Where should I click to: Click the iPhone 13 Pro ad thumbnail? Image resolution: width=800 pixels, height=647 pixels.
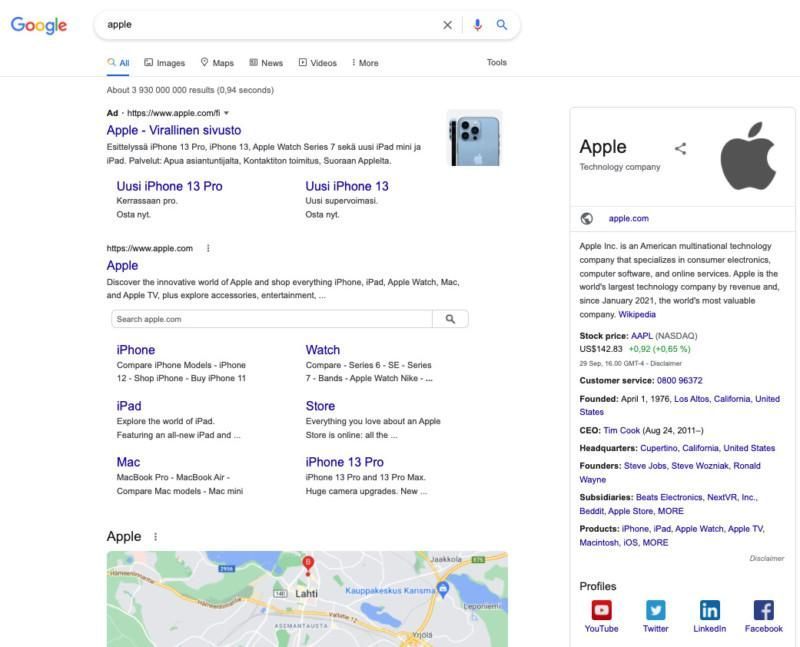pyautogui.click(x=474, y=138)
